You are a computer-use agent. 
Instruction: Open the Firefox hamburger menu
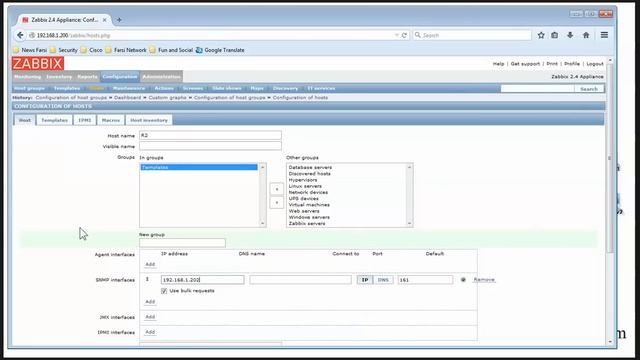click(604, 36)
